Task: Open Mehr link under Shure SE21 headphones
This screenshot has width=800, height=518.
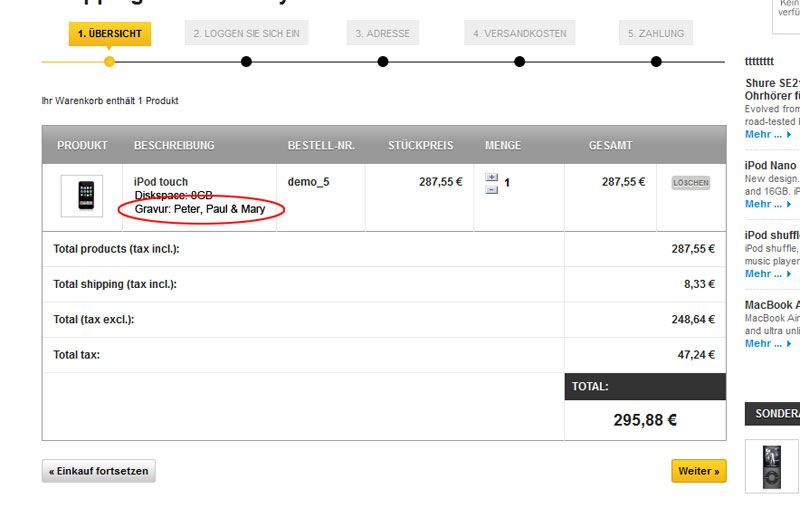Action: tap(768, 134)
